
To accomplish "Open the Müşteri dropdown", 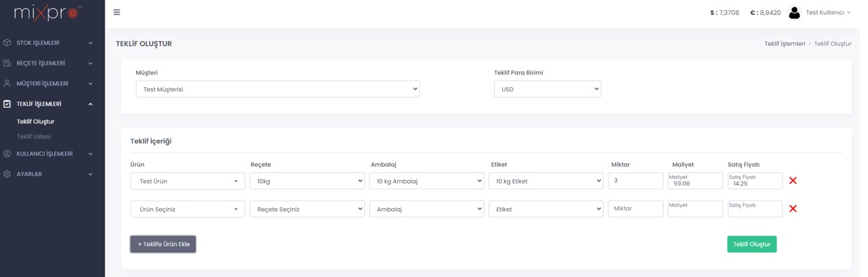I will 277,89.
